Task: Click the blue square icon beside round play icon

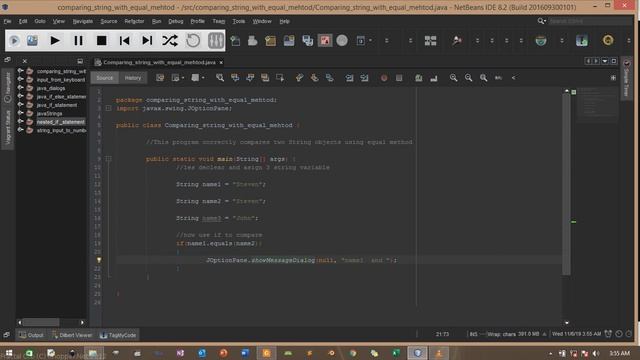Action: point(32,40)
